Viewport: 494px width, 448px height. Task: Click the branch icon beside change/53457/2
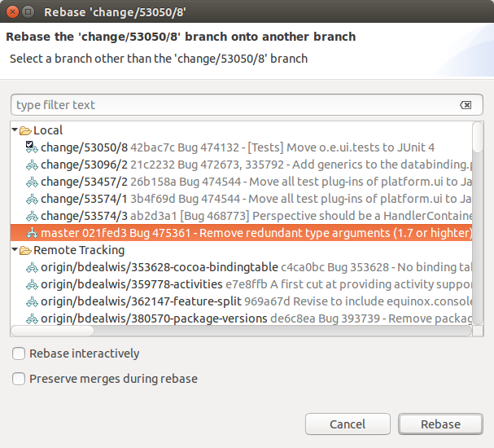32,182
